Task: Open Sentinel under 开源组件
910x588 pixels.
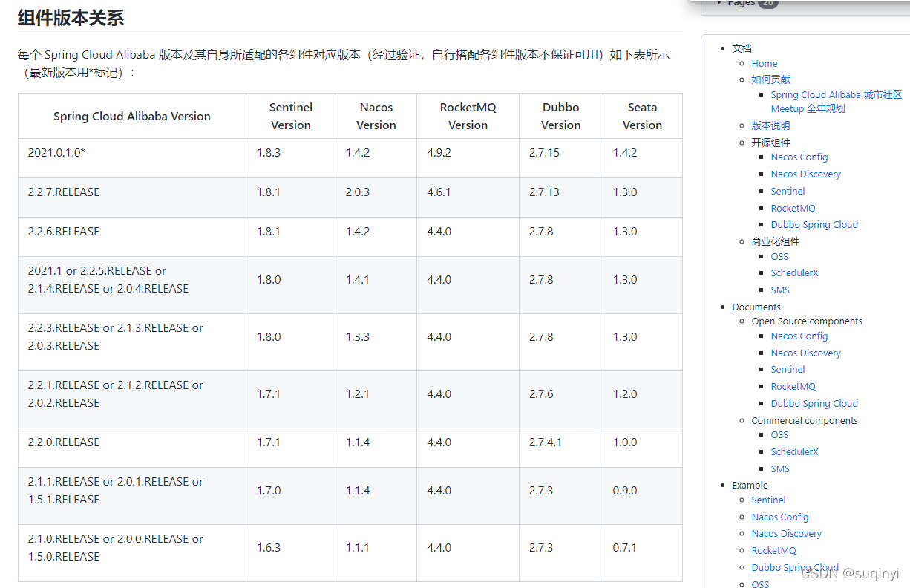Action: (x=788, y=192)
